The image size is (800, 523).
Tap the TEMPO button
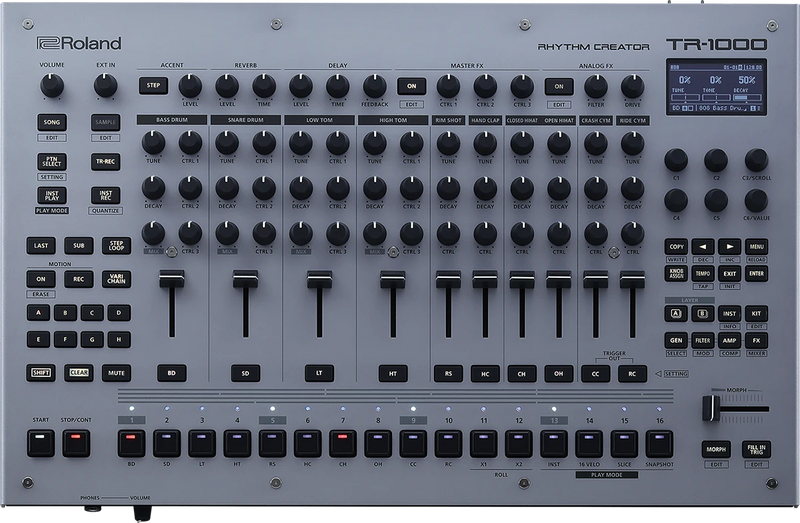pos(703,273)
